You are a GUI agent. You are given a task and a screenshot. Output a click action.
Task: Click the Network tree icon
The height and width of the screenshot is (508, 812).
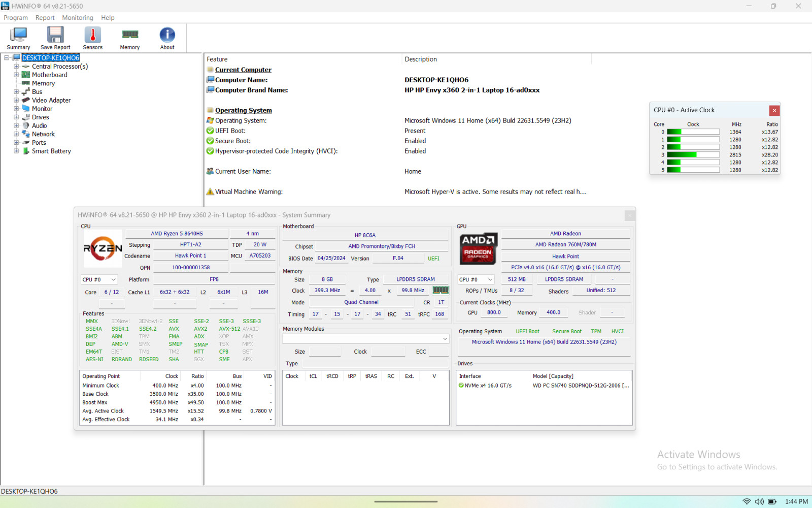[26, 134]
